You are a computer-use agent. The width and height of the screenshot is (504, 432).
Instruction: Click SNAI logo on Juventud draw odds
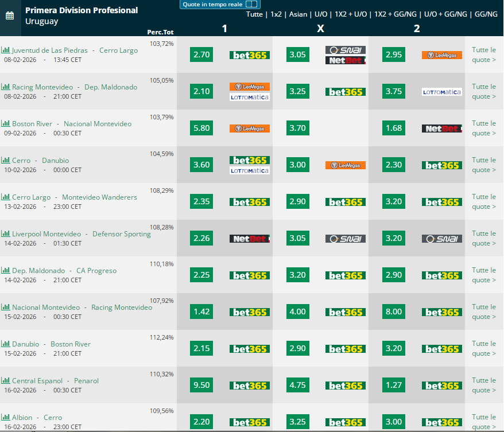point(345,50)
